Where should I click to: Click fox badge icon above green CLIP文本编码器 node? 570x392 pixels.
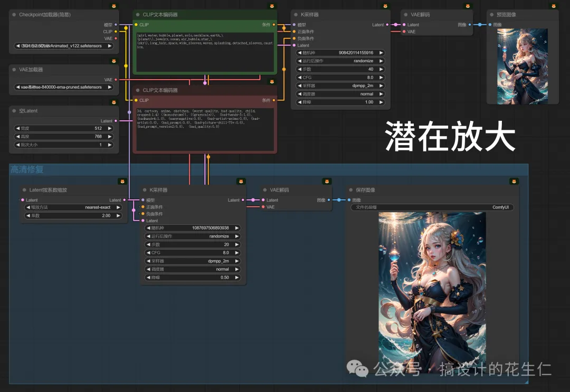[x=272, y=6]
